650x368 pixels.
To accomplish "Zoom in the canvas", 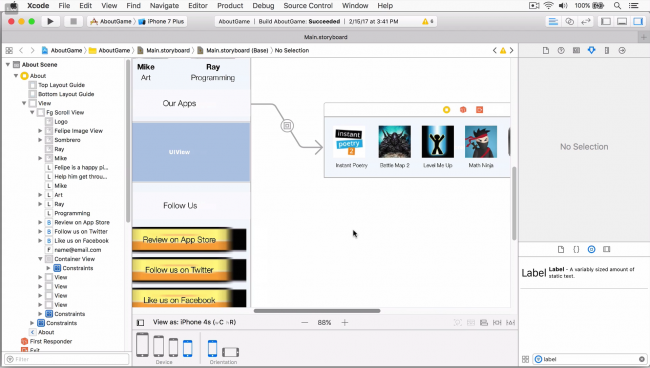I will point(344,322).
